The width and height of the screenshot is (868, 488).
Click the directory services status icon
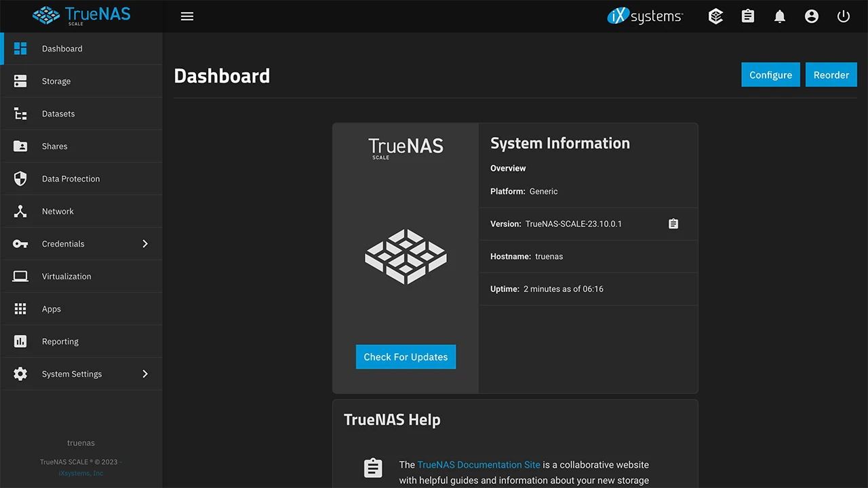(715, 16)
